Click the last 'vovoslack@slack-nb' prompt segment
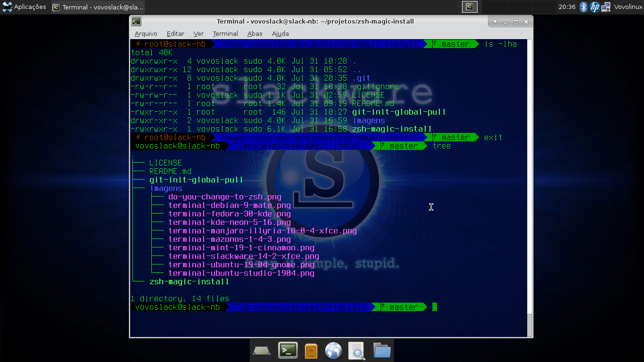Image resolution: width=644 pixels, height=362 pixels. [178, 307]
